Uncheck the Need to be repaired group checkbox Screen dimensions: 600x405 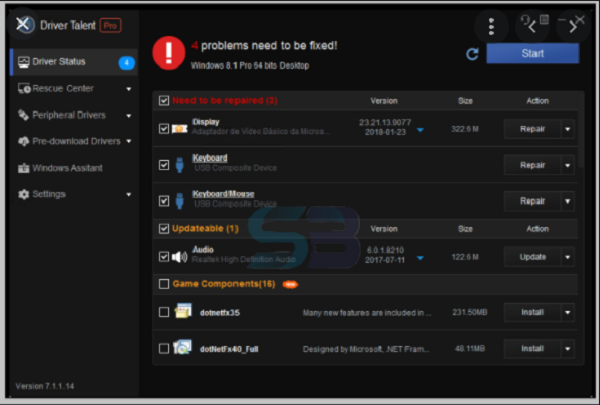tap(164, 101)
